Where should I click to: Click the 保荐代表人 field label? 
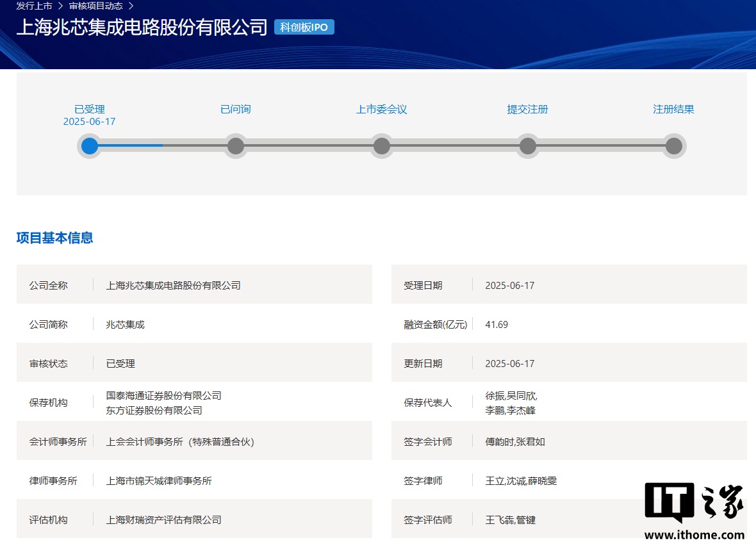(x=428, y=402)
